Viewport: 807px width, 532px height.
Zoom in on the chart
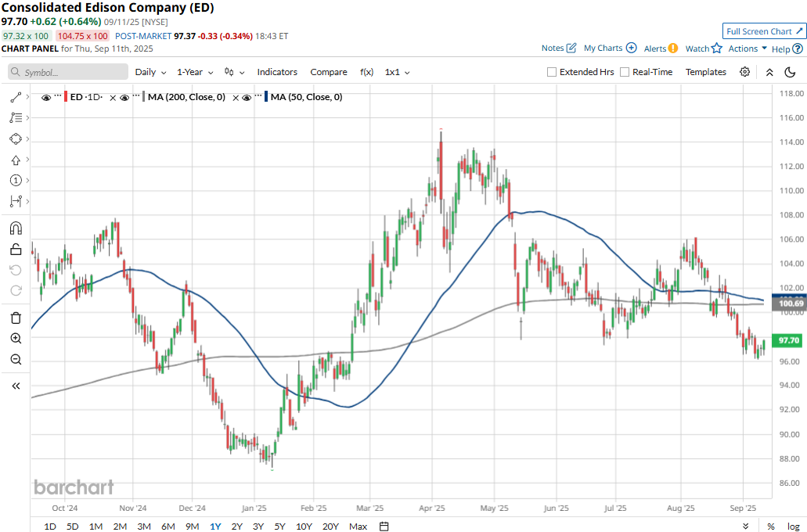pos(16,338)
